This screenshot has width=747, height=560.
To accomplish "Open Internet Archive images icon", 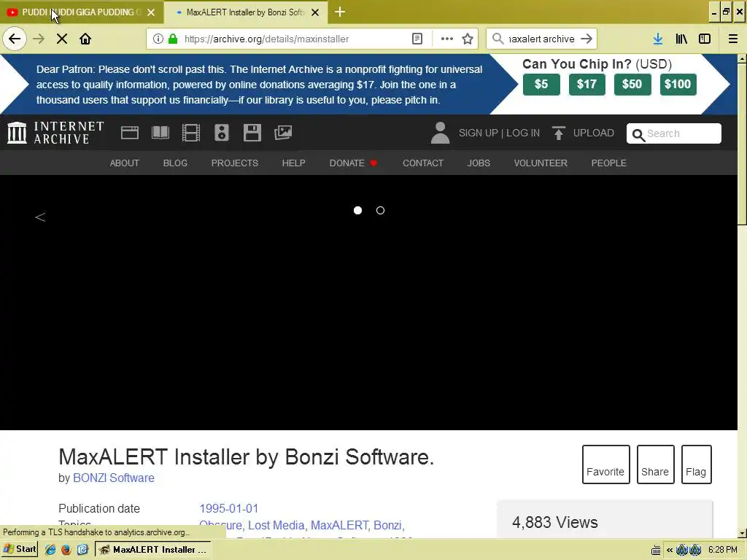I will (x=283, y=133).
